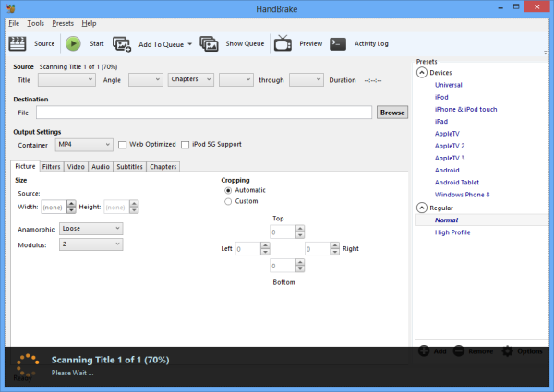Click the Height value field
This screenshot has width=554, height=392.
pyautogui.click(x=116, y=208)
